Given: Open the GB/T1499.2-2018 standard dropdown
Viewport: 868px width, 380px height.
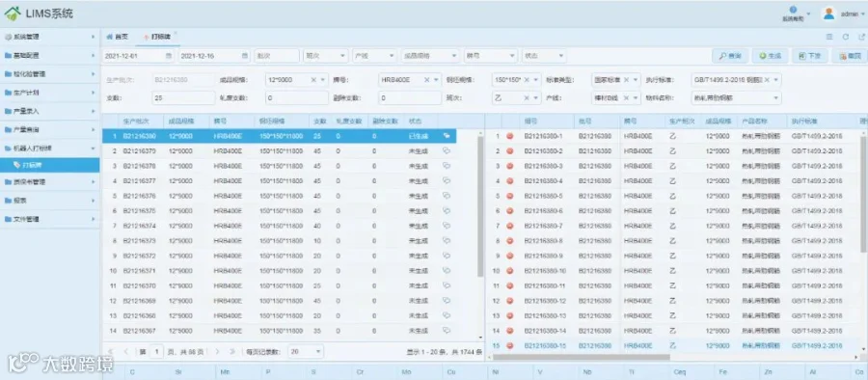Looking at the screenshot, I should pos(736,80).
